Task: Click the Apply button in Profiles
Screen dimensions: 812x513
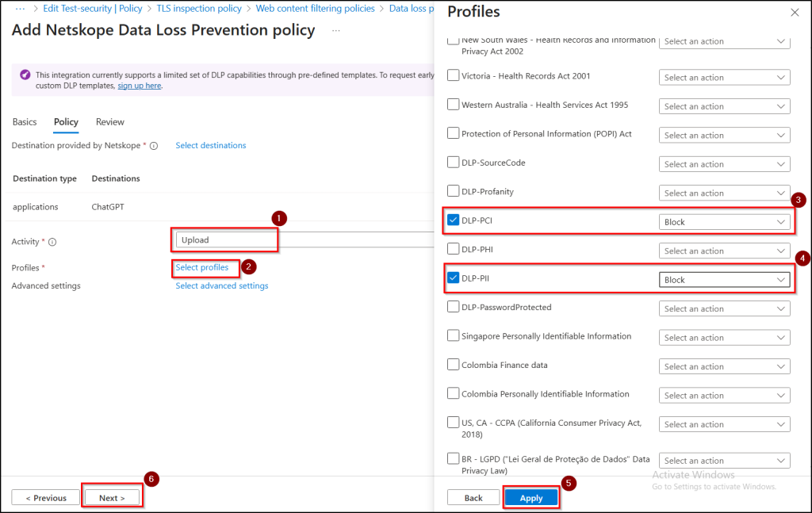Action: click(x=531, y=498)
